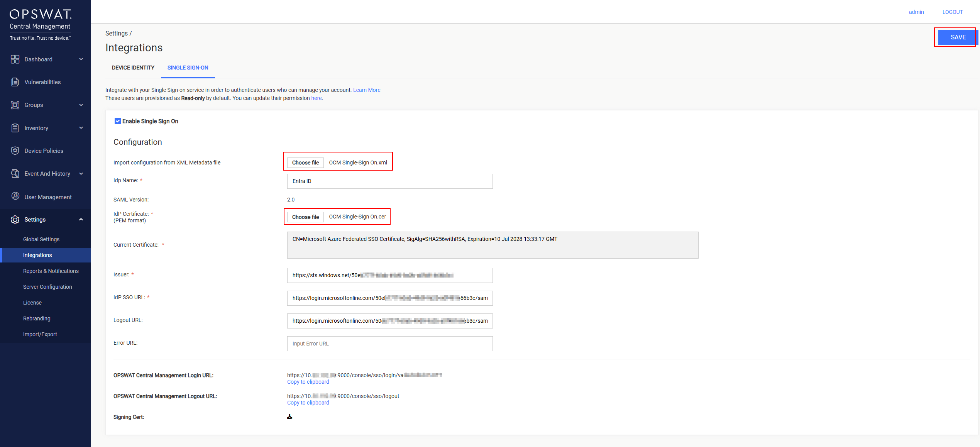980x447 pixels.
Task: Open Import/Export settings
Action: tap(40, 334)
